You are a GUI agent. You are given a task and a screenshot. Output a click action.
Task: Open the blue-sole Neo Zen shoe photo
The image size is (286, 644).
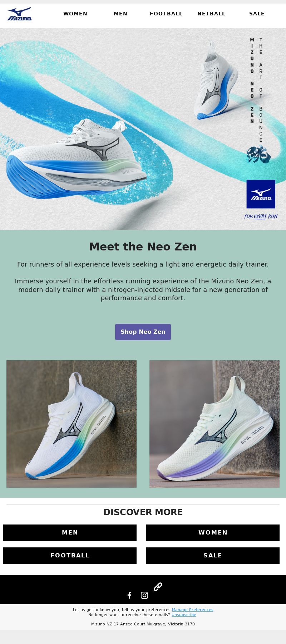(71, 424)
